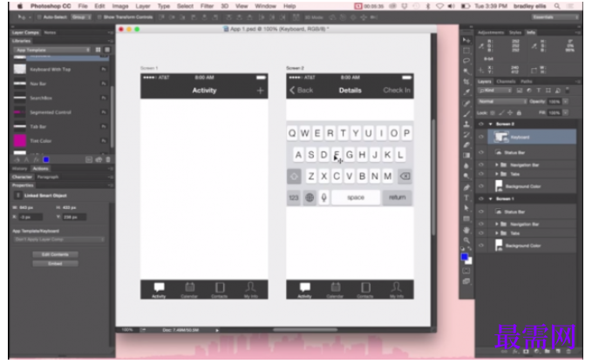Select the Move tool in the toolbar
Viewport: 592px width, 364px height.
coord(466,40)
